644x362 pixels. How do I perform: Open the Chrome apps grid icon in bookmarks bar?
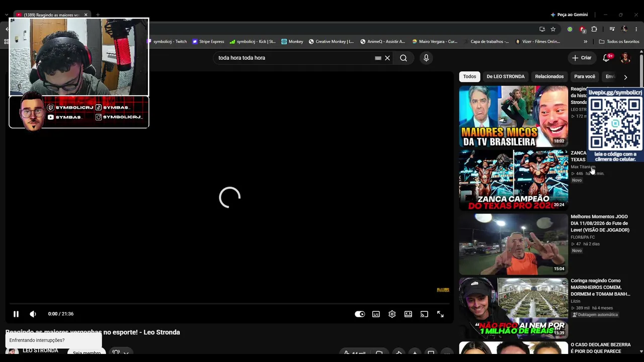pyautogui.click(x=7, y=42)
